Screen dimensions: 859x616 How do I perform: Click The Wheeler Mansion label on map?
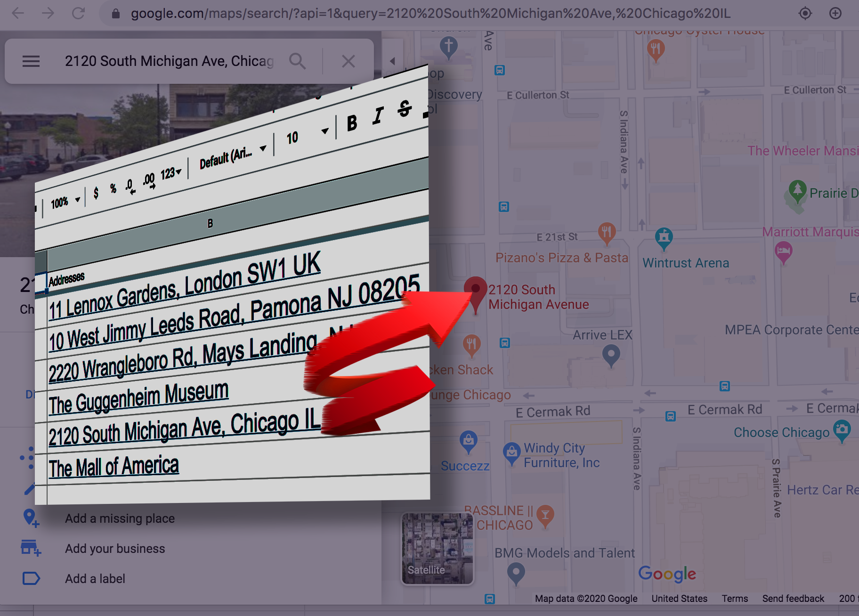coord(803,151)
